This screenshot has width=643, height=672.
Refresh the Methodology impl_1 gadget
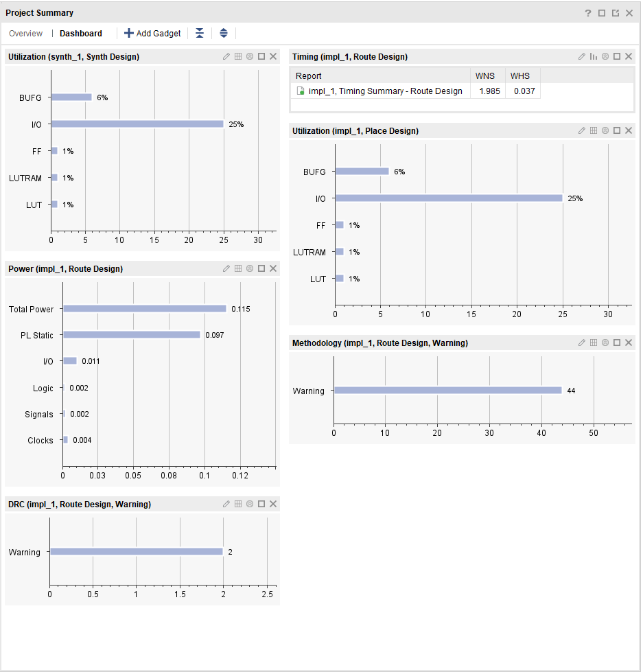point(605,343)
